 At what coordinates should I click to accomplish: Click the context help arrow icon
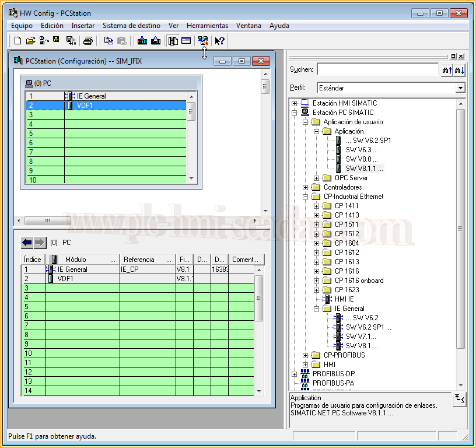[x=219, y=41]
